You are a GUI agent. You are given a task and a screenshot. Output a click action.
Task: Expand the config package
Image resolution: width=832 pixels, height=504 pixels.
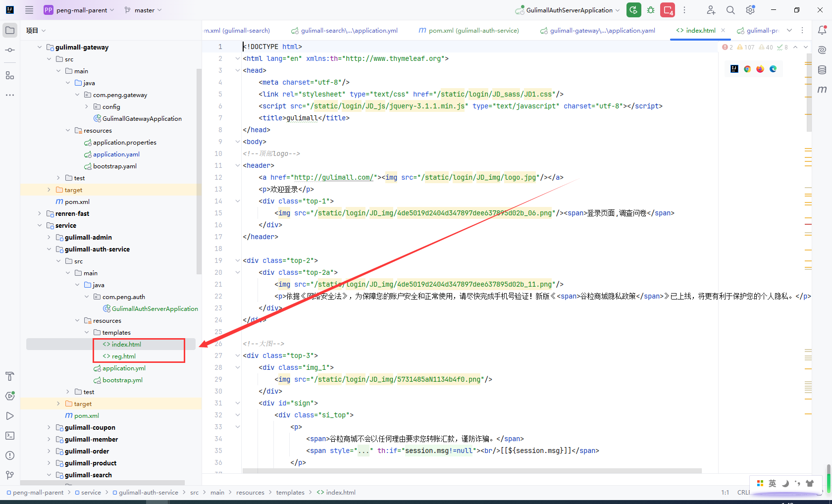(87, 106)
